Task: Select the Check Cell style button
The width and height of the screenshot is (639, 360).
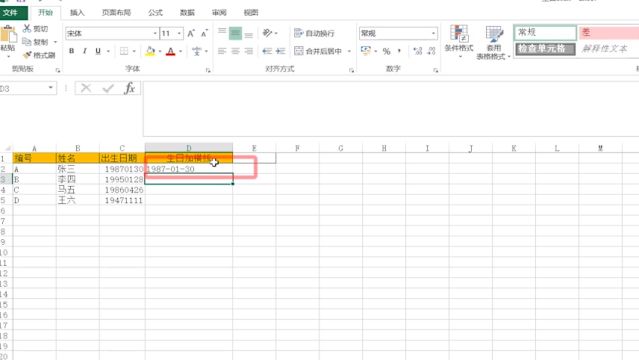Action: point(545,49)
